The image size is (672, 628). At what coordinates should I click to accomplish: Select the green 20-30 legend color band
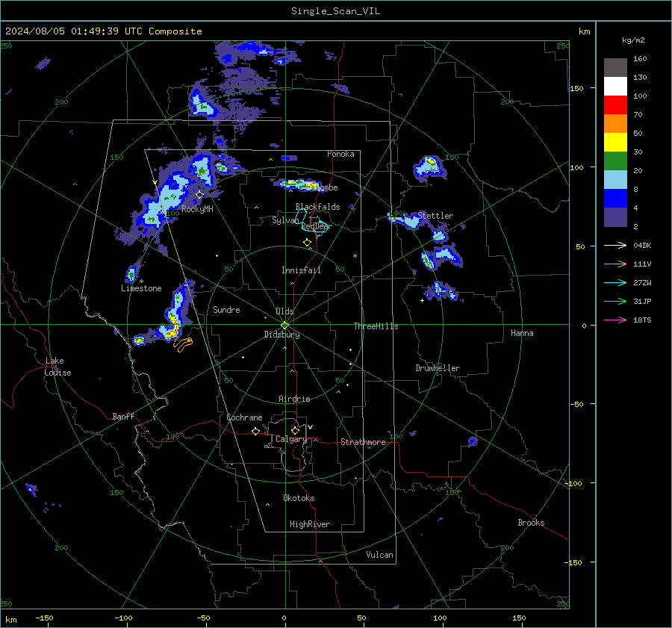pyautogui.click(x=615, y=161)
